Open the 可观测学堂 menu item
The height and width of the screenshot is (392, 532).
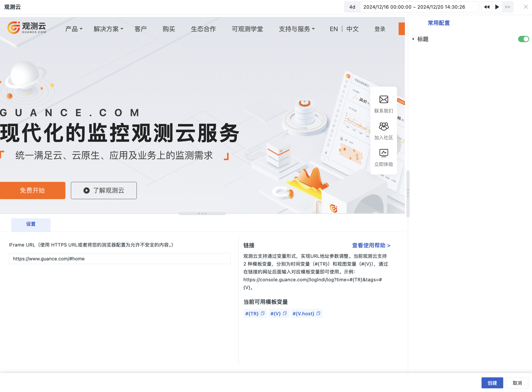(247, 29)
